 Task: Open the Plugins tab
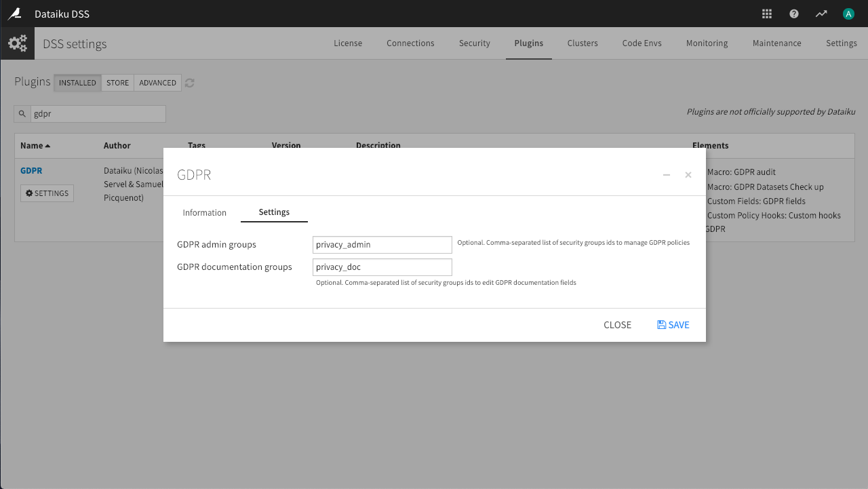(x=529, y=43)
